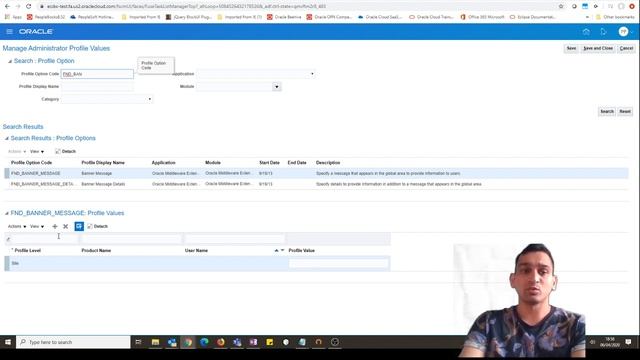Open the Application dropdown list
Screen dimensions: 640x360
point(312,74)
